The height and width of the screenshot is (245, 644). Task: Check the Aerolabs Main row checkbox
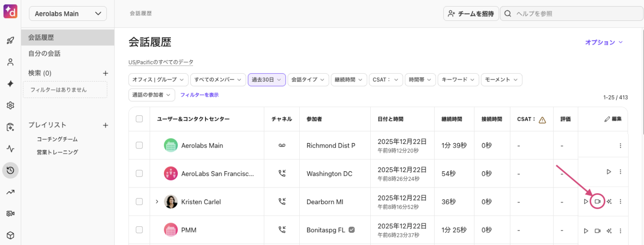click(x=139, y=145)
